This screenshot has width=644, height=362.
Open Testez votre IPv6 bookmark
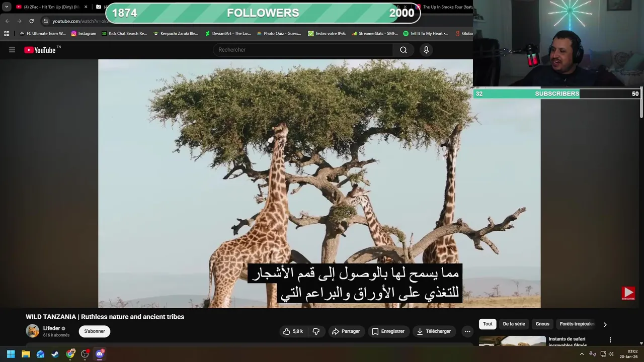coord(327,34)
